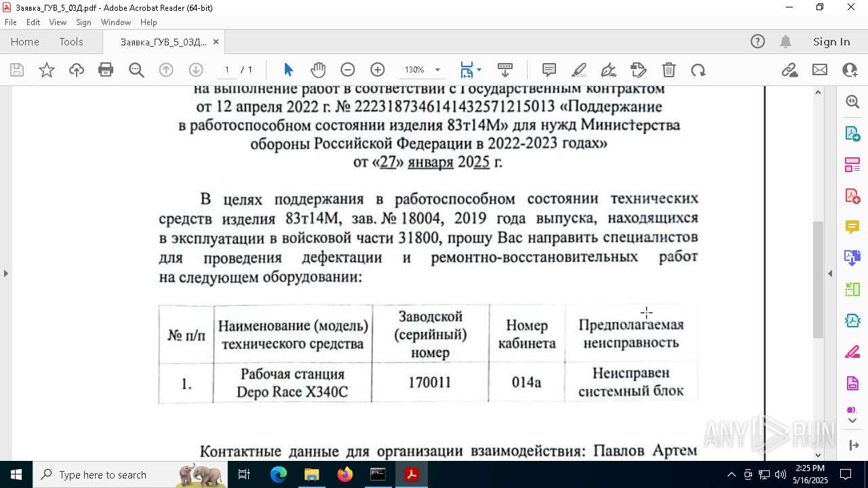The height and width of the screenshot is (488, 868).
Task: Open the Help menu
Action: (149, 22)
